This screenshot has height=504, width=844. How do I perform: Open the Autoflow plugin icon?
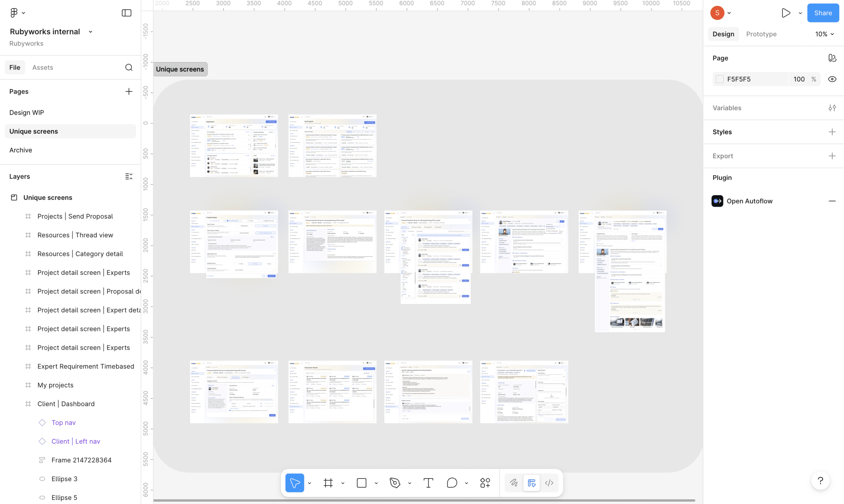point(717,201)
